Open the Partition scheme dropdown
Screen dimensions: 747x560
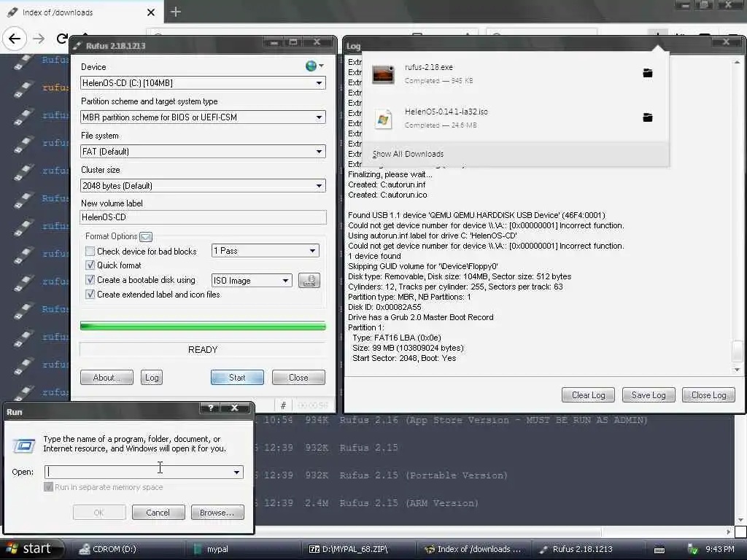[x=320, y=117]
